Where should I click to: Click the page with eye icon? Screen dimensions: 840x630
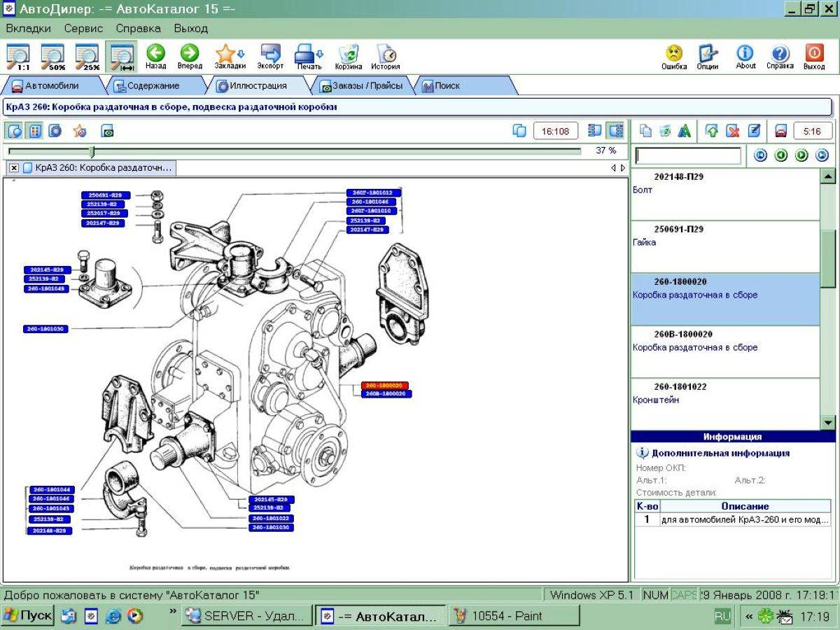click(107, 130)
